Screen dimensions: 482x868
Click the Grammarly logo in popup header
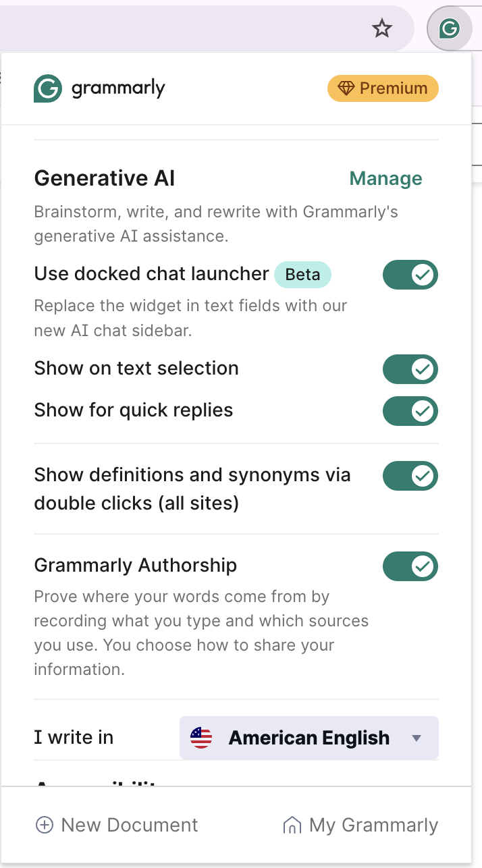[x=99, y=88]
